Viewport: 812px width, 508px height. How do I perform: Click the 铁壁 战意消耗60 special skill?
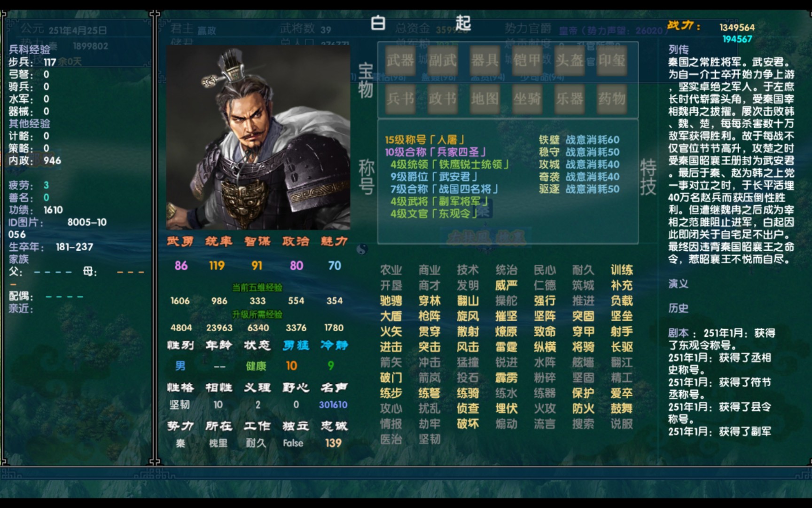(x=579, y=140)
